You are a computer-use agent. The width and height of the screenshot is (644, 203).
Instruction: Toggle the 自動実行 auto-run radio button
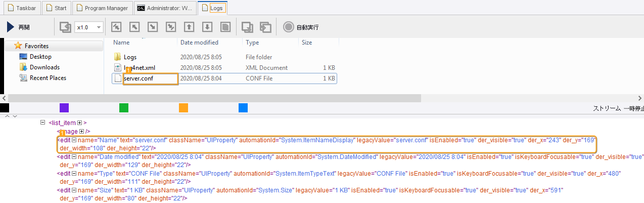288,27
